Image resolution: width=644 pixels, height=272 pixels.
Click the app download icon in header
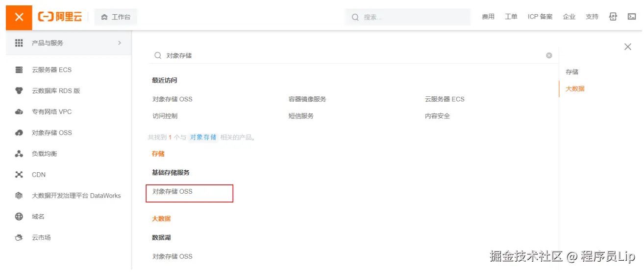[613, 17]
